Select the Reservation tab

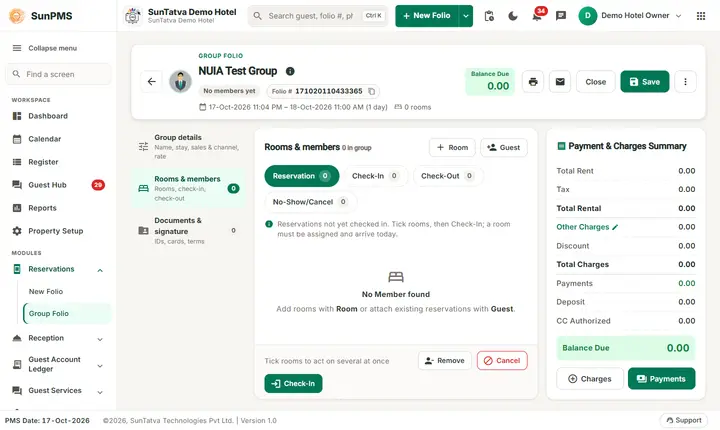(302, 176)
